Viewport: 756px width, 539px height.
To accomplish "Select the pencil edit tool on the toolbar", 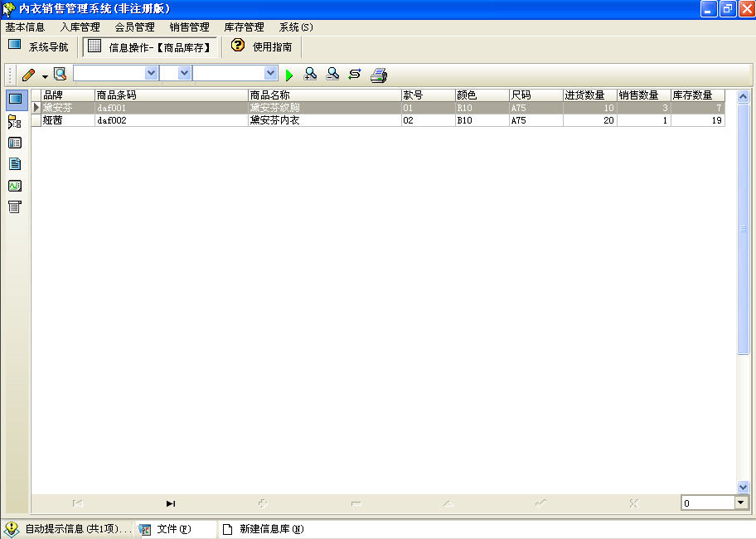I will (x=28, y=74).
